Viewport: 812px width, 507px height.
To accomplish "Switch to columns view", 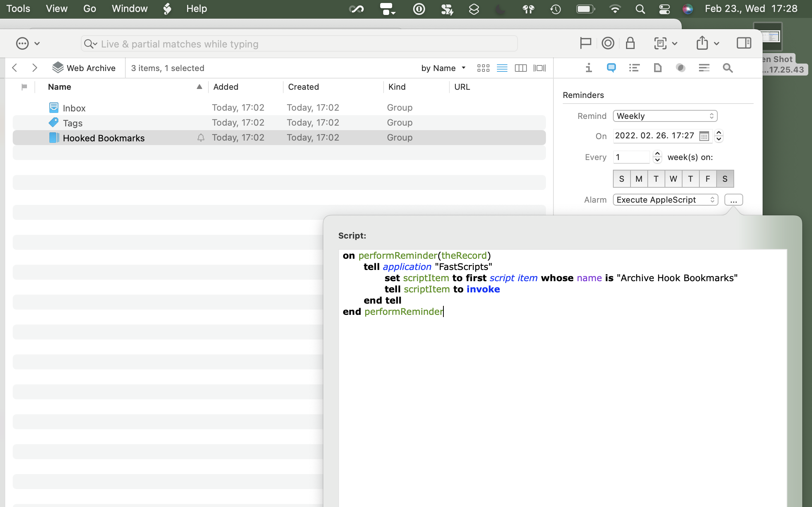I will (521, 68).
